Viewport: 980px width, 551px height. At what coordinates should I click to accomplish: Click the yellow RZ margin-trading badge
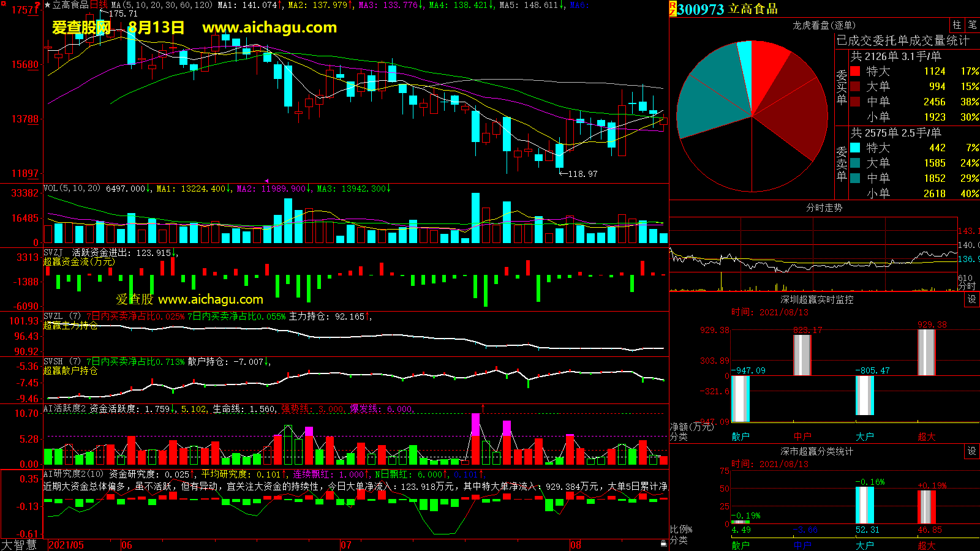[673, 9]
